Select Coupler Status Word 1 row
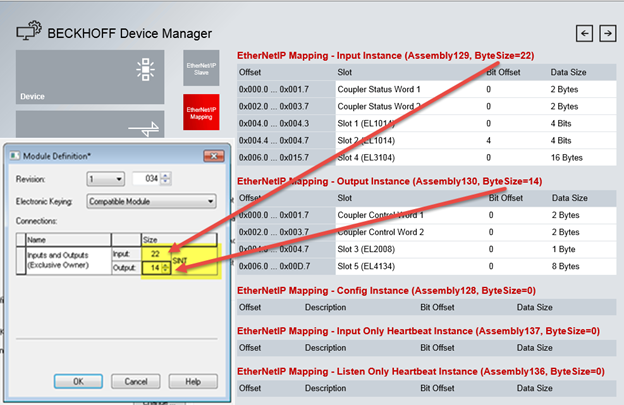 (427, 89)
